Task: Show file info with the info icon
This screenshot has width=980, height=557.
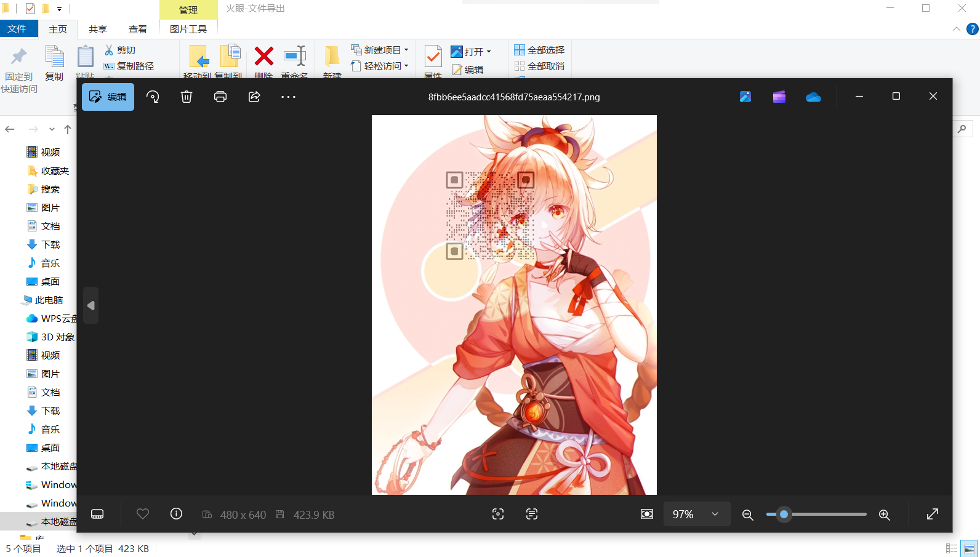Action: click(x=176, y=514)
